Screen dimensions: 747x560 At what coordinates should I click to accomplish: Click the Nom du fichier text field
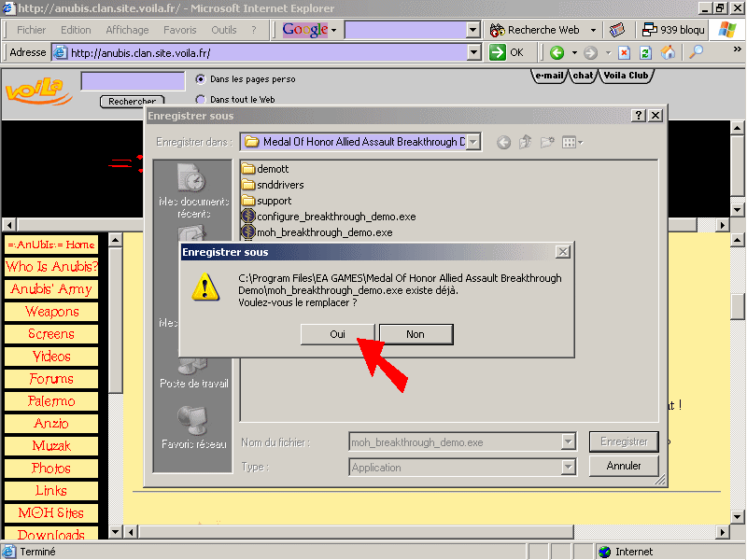click(x=456, y=441)
